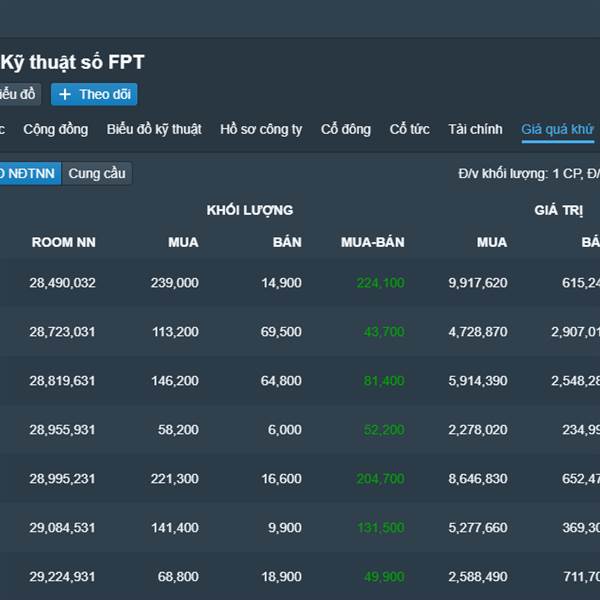Click the green net value 224,100
Viewport: 600px width, 600px height.
coord(380,283)
